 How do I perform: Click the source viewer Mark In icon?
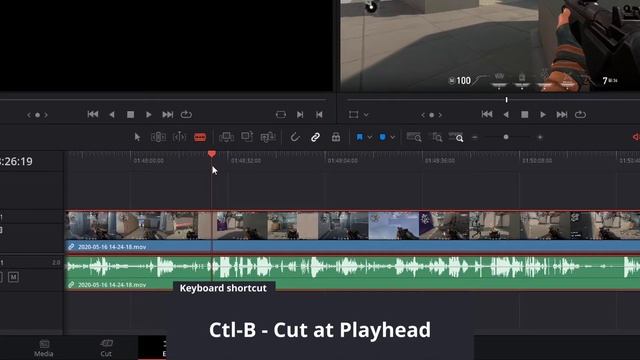pos(300,115)
